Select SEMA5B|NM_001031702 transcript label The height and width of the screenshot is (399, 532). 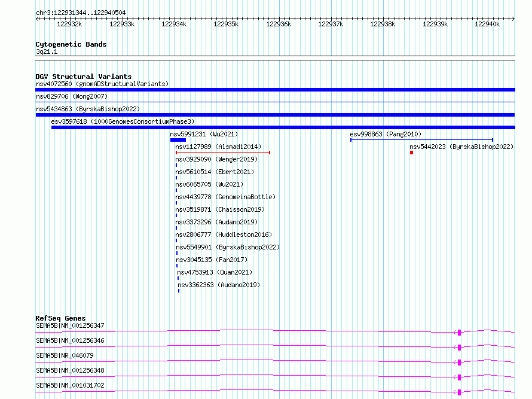point(70,385)
